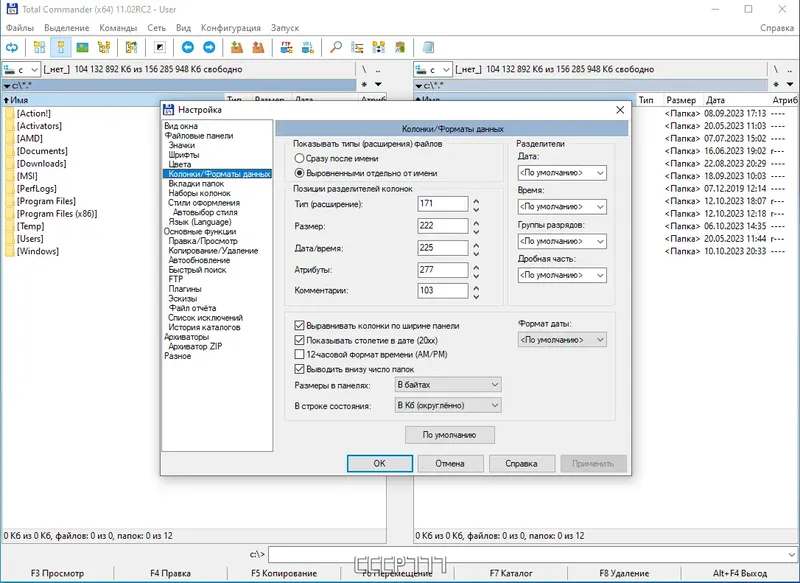Click the 'F8 Удаление' function button
This screenshot has width=800, height=583.
(624, 573)
